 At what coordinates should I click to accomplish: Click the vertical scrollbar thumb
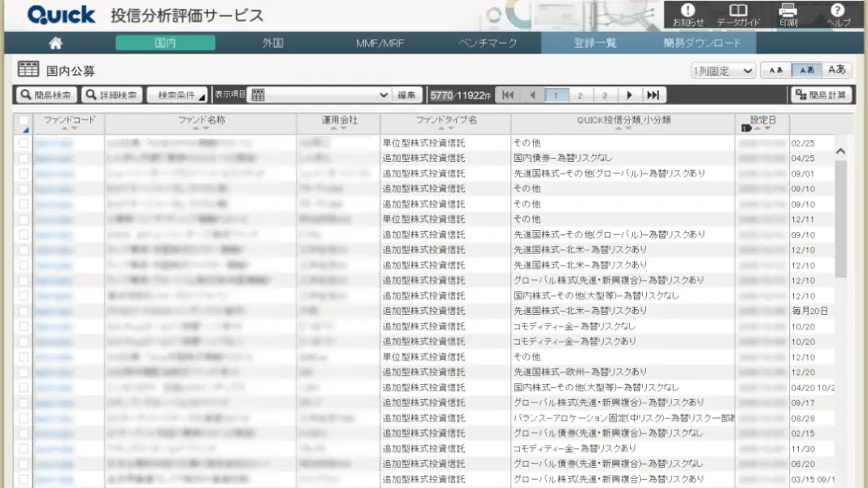[x=841, y=219]
